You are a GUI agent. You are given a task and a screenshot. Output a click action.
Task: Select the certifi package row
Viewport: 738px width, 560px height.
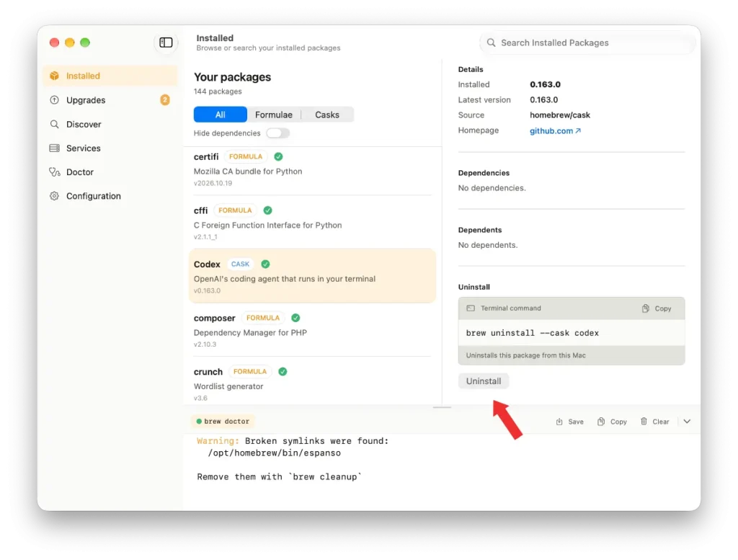[x=312, y=169]
